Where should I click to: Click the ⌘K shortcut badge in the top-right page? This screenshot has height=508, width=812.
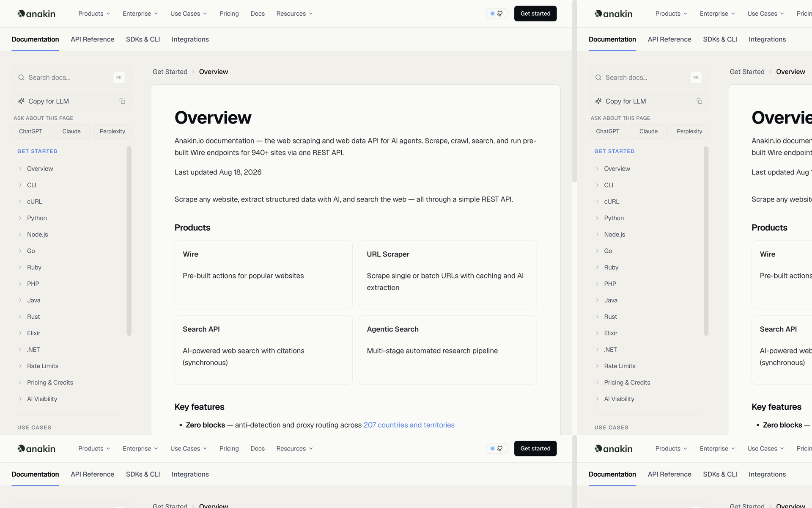[696, 77]
